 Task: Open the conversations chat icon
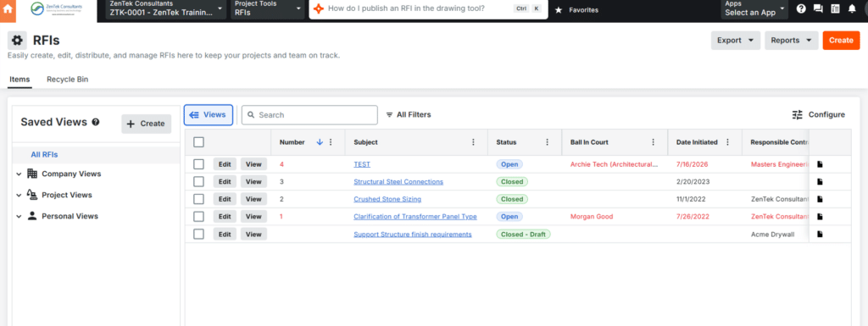click(x=818, y=8)
